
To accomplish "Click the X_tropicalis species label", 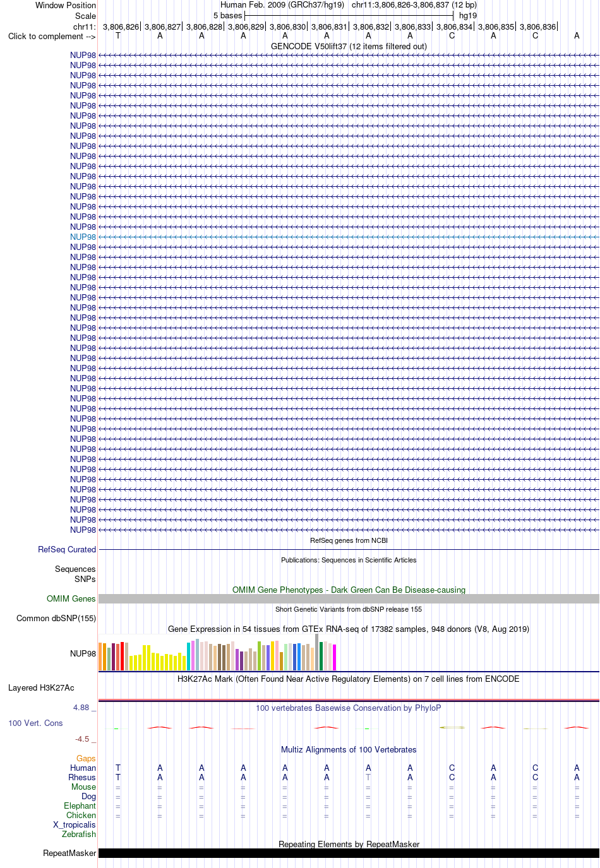I will (75, 825).
